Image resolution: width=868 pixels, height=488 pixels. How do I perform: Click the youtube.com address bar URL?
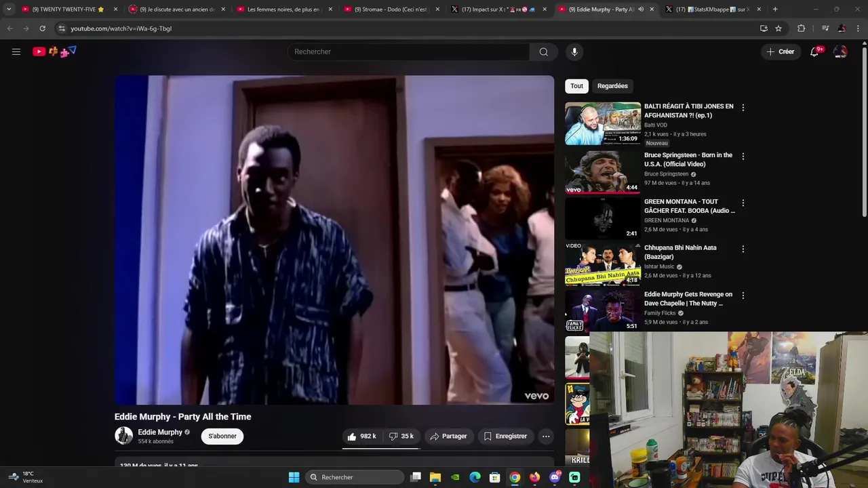[x=121, y=28]
